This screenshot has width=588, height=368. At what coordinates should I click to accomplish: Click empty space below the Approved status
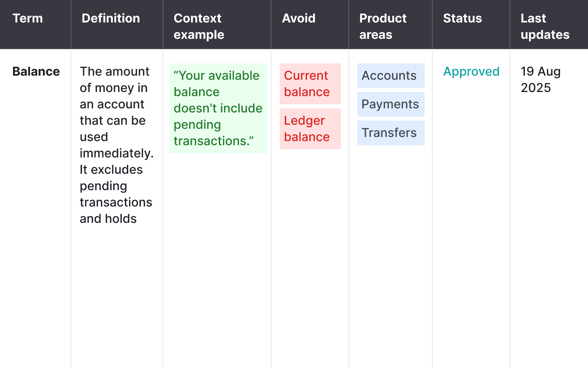click(x=471, y=204)
